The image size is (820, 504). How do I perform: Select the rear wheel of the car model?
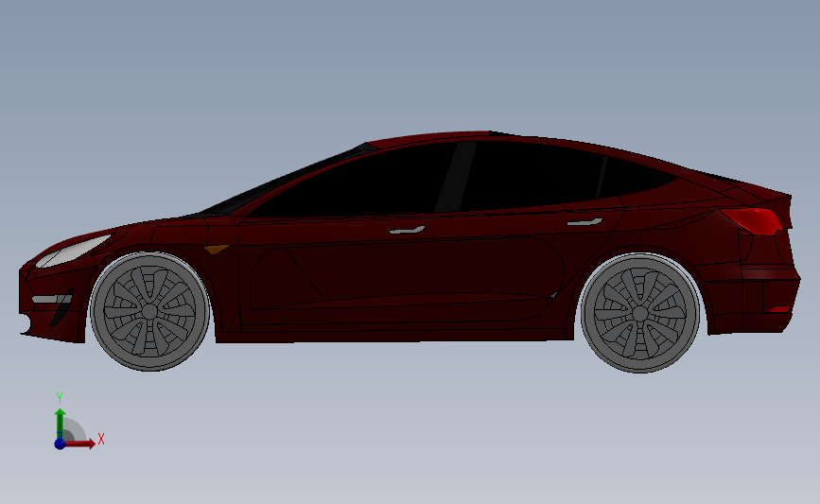tap(640, 313)
